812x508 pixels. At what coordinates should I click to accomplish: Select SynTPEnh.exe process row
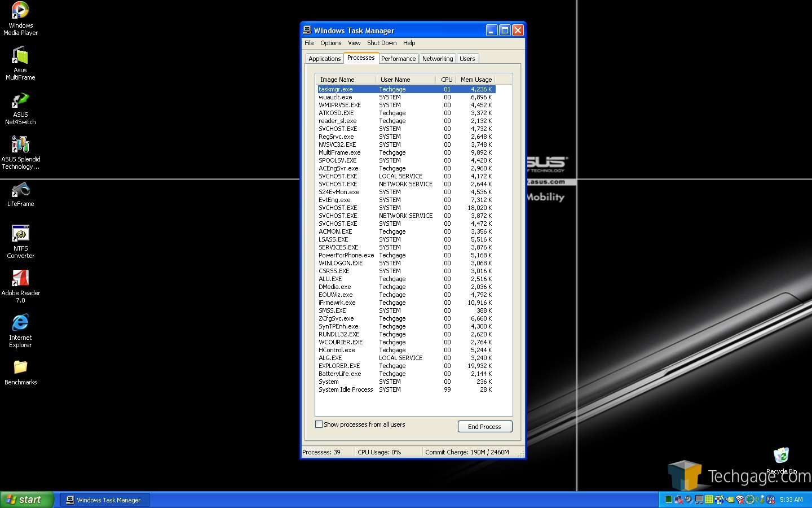point(406,326)
